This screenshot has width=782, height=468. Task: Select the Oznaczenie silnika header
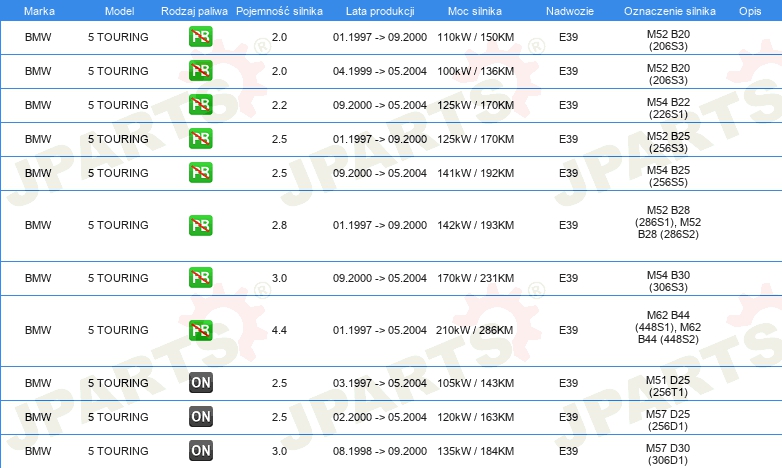tap(669, 11)
